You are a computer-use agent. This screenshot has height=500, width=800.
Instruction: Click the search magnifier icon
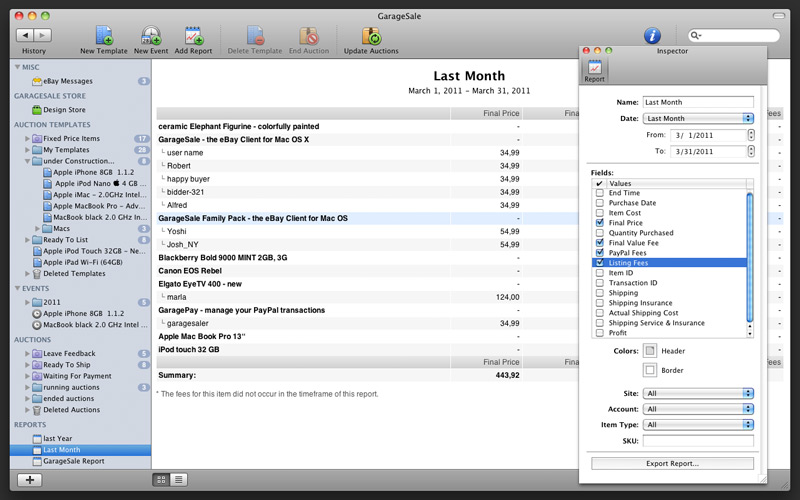click(695, 35)
